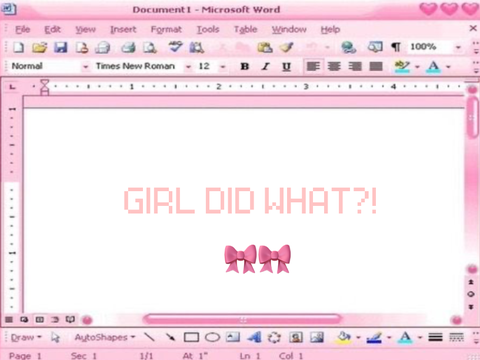Viewport: 480px width, 360px height.
Task: Open font color dropdown in formatting toolbar
Action: tap(448, 67)
